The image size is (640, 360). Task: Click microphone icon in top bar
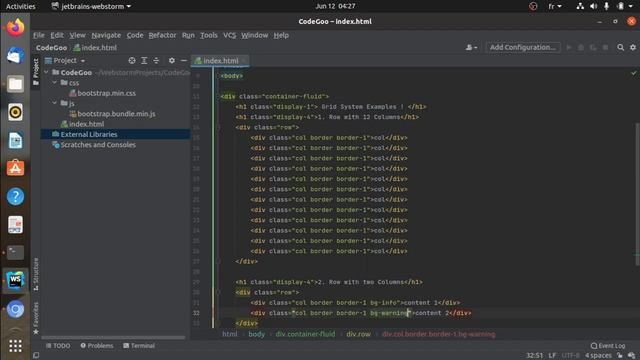[607, 6]
